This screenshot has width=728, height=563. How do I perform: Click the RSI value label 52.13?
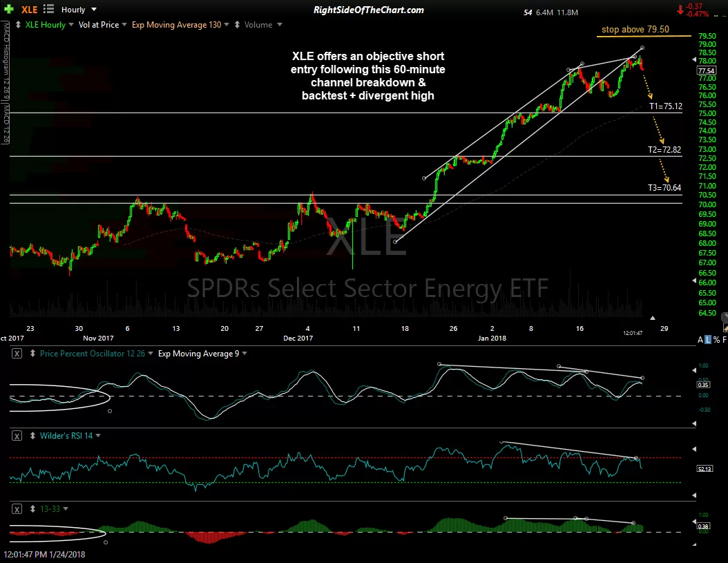click(705, 468)
